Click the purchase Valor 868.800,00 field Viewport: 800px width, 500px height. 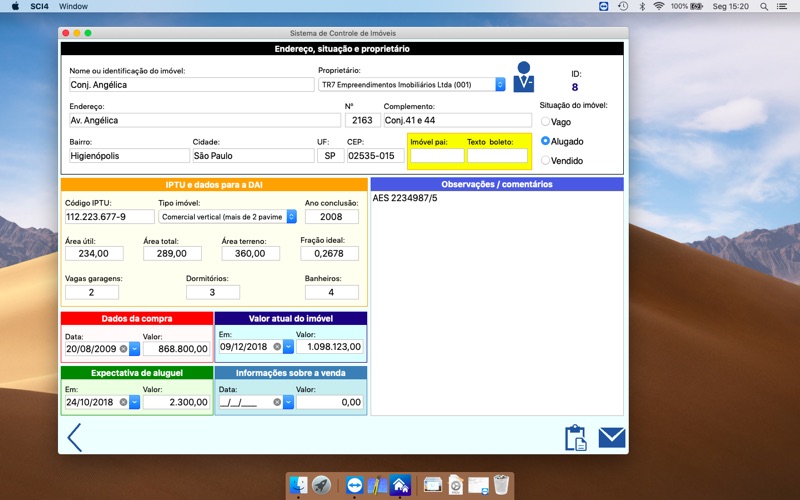tap(177, 349)
